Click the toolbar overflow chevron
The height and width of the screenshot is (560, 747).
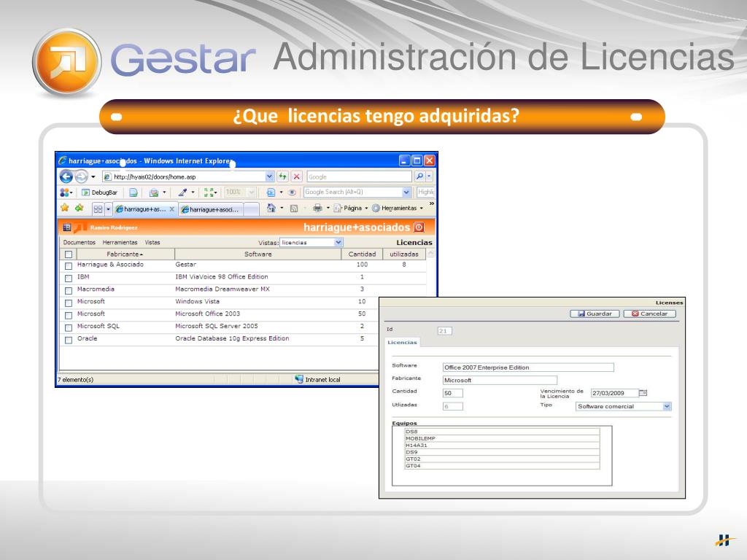point(432,204)
